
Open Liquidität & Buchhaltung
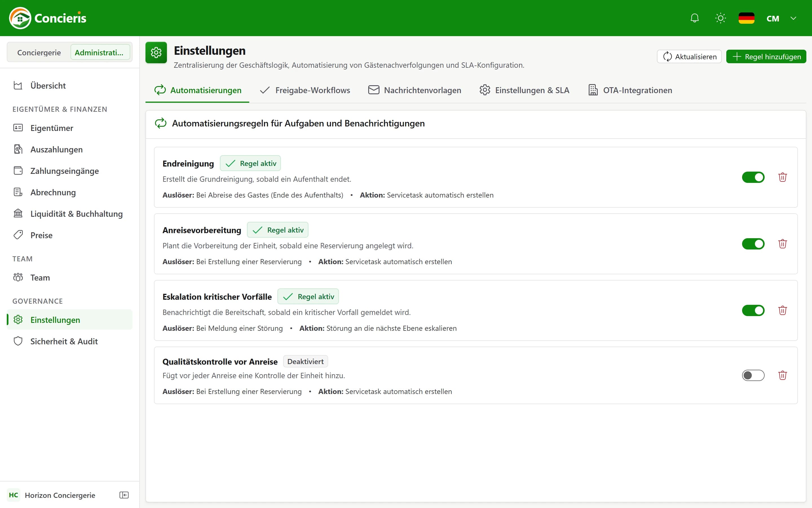pyautogui.click(x=69, y=214)
